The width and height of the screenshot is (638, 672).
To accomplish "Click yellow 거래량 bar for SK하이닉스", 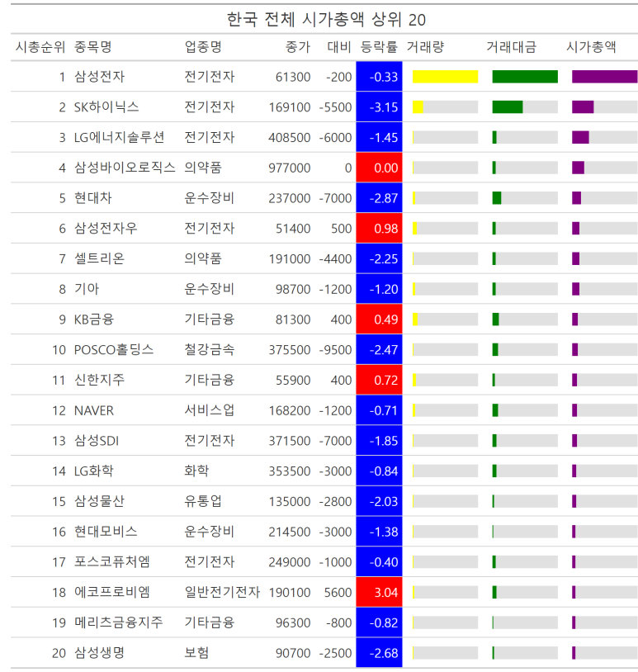I will 418,107.
